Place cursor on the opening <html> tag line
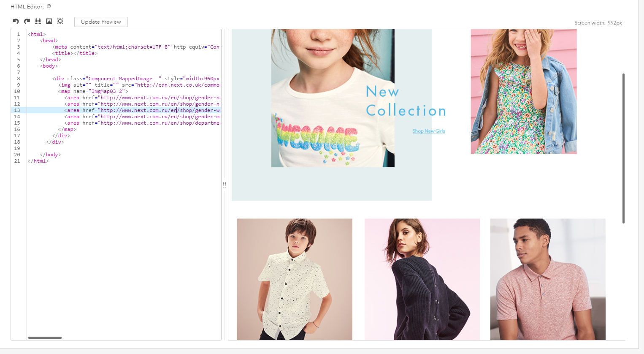The image size is (644, 354). coord(37,34)
